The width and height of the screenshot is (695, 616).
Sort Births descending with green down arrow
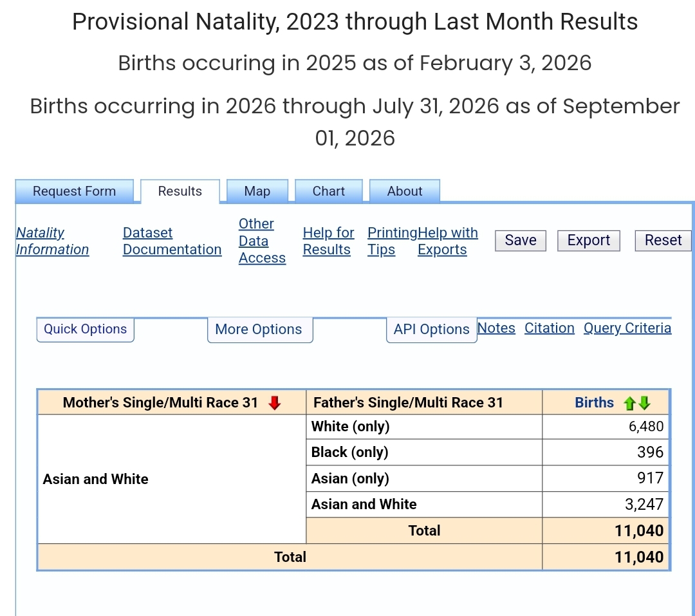[644, 403]
